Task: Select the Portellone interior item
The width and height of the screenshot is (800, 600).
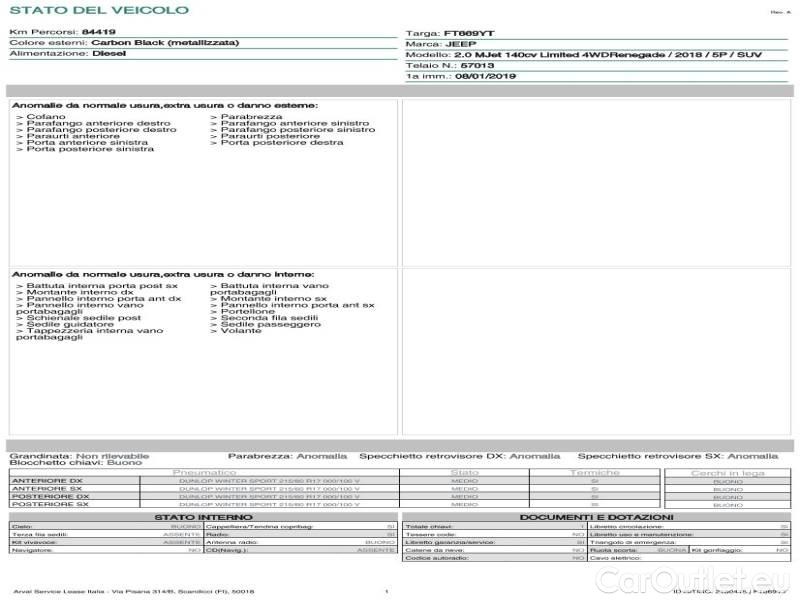Action: pos(248,311)
